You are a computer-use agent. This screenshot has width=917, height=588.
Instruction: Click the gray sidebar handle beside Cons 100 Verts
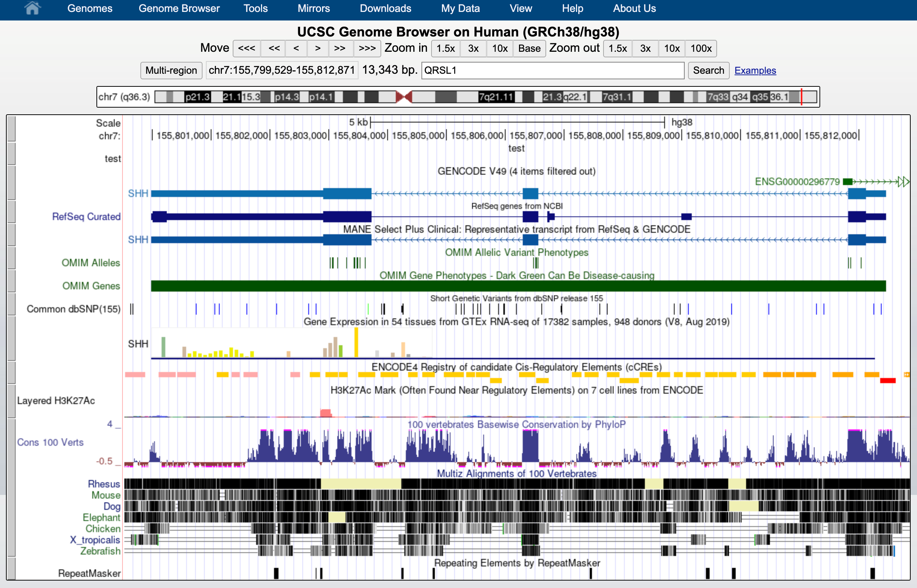(x=11, y=443)
